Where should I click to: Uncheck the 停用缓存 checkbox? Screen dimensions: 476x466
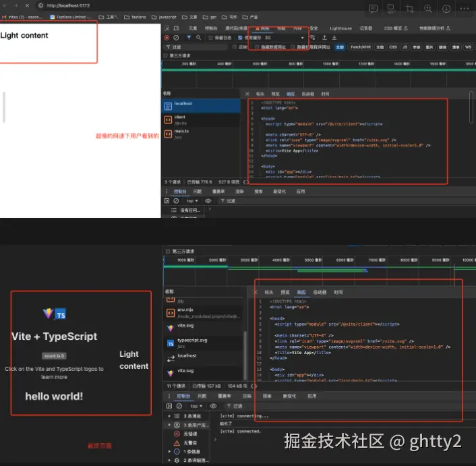[x=240, y=38]
